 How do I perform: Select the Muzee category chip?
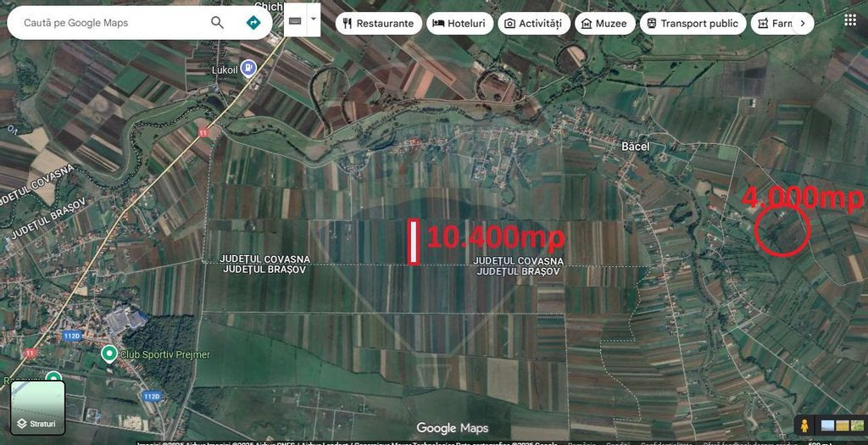tap(605, 23)
